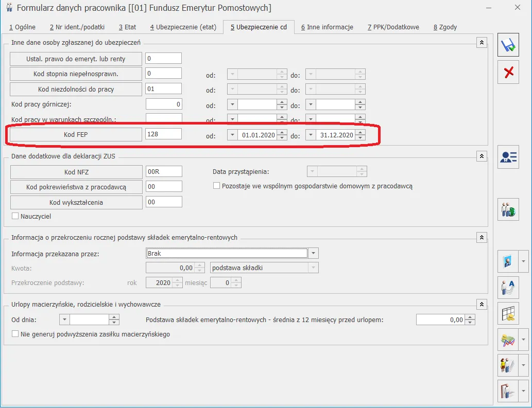Image resolution: width=532 pixels, height=408 pixels.
Task: Click the Kod FEP button
Action: tap(76, 134)
